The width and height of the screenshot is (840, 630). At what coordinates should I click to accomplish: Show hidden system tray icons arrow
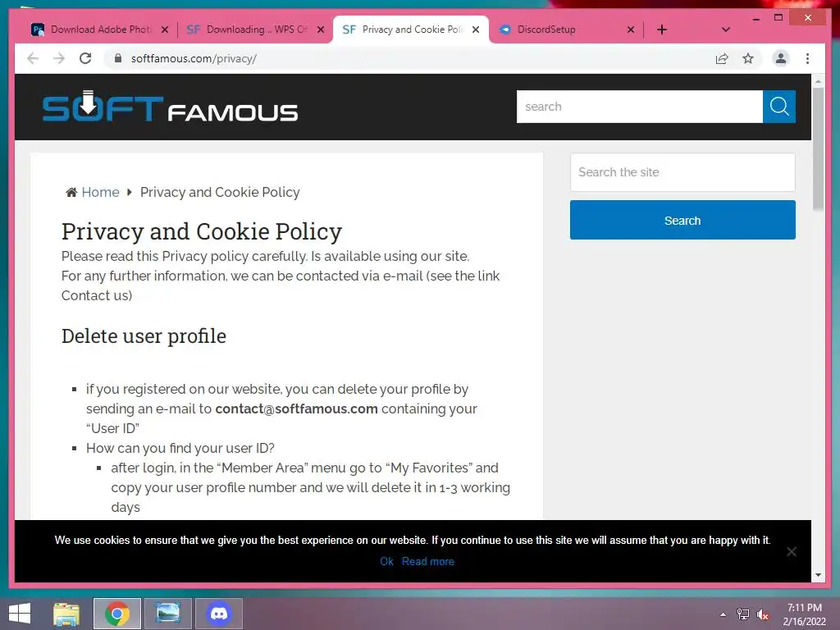click(x=724, y=614)
